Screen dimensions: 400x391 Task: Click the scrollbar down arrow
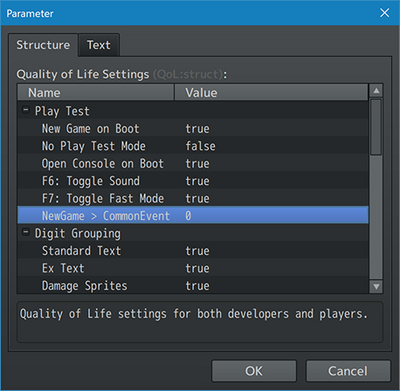click(376, 286)
